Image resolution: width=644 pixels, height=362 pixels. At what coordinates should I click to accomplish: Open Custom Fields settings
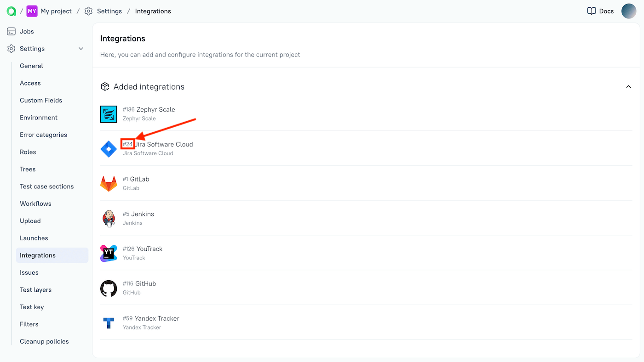(x=41, y=100)
